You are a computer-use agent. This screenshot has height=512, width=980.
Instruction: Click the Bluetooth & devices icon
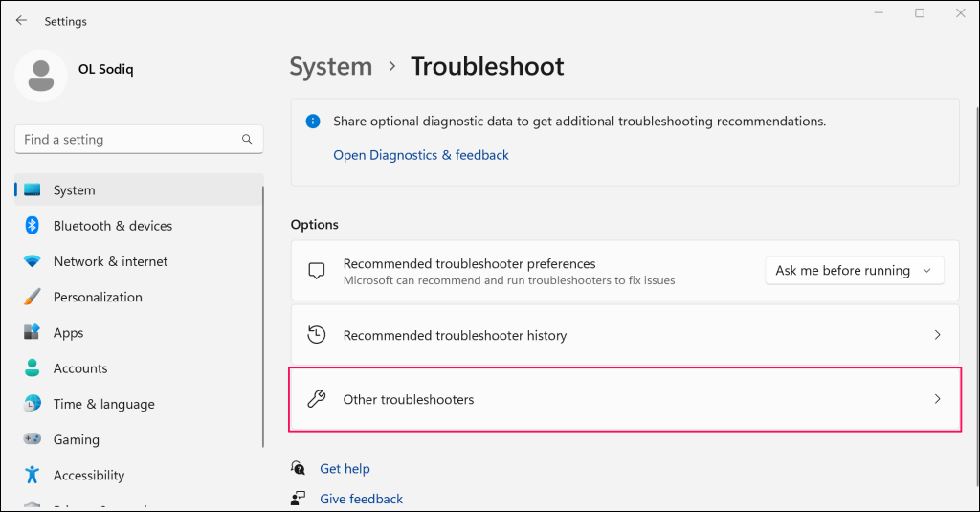pos(33,226)
